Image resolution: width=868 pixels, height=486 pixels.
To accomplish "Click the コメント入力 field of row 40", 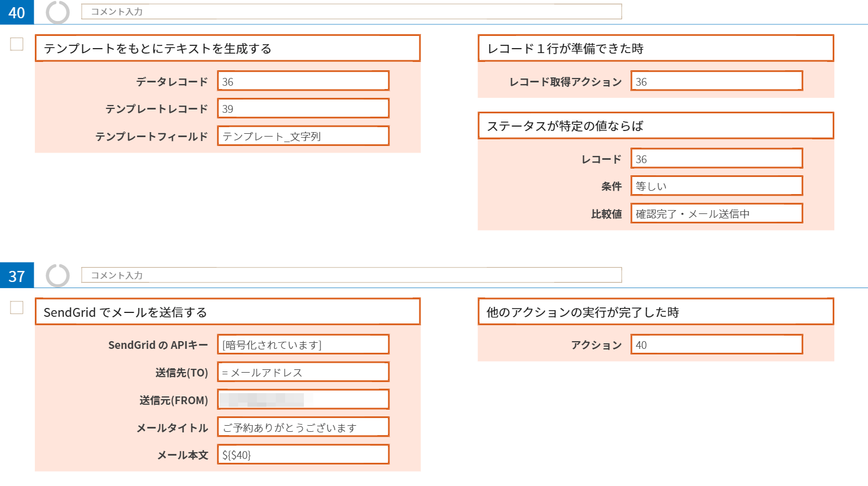I will (x=351, y=12).
